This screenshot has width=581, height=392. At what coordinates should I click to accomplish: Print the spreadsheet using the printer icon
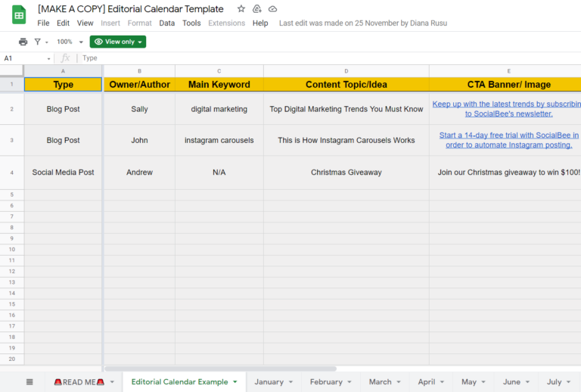23,42
